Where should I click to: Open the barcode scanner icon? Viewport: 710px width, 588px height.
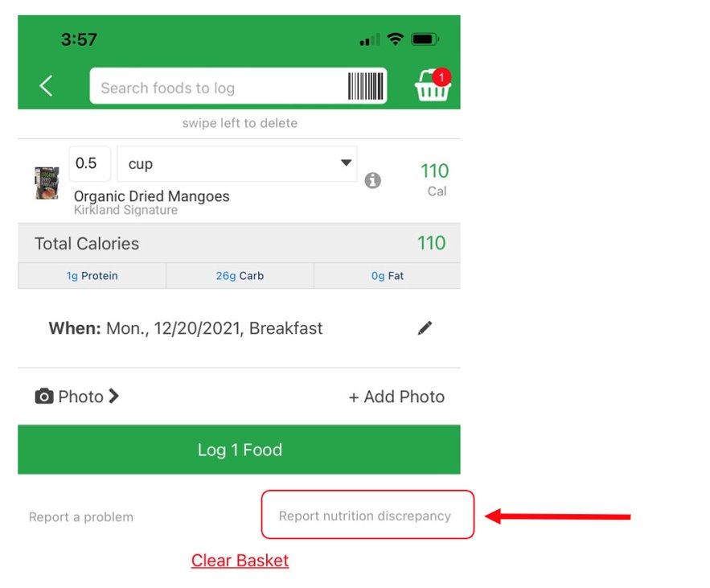pos(365,86)
